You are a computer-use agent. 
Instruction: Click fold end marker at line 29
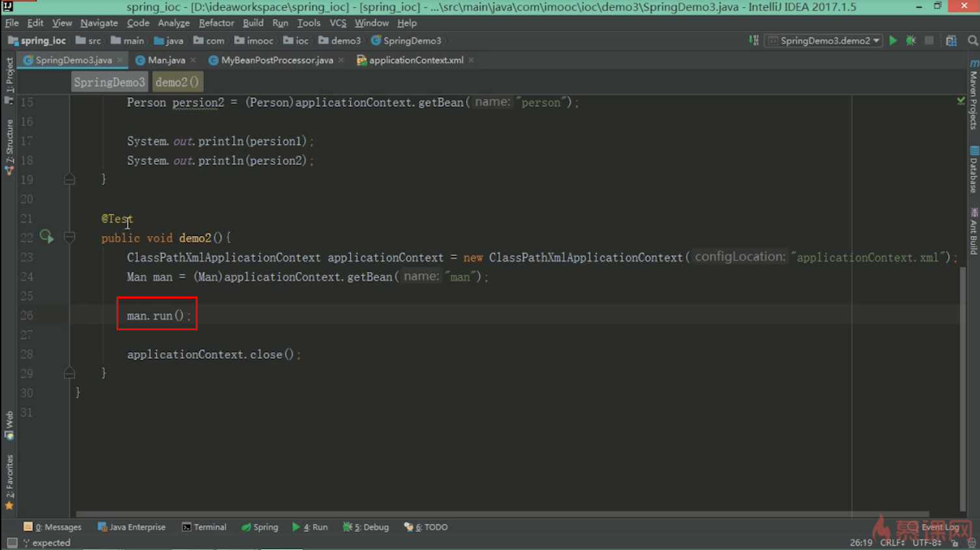pyautogui.click(x=70, y=373)
